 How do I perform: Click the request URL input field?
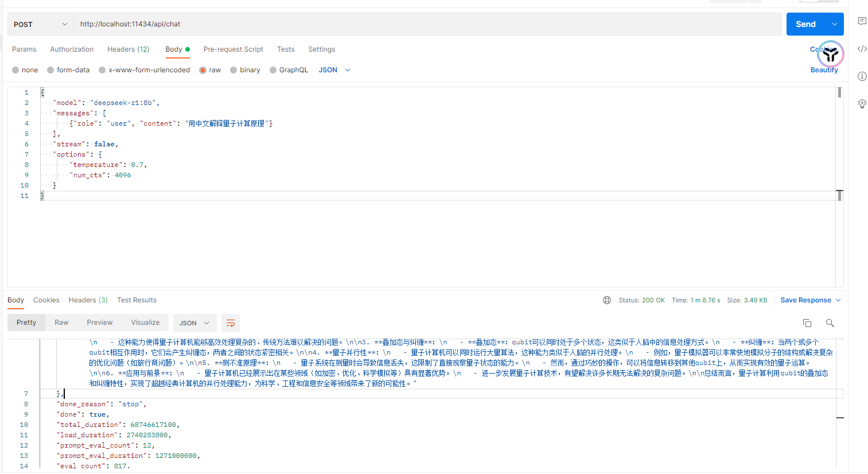click(x=427, y=24)
